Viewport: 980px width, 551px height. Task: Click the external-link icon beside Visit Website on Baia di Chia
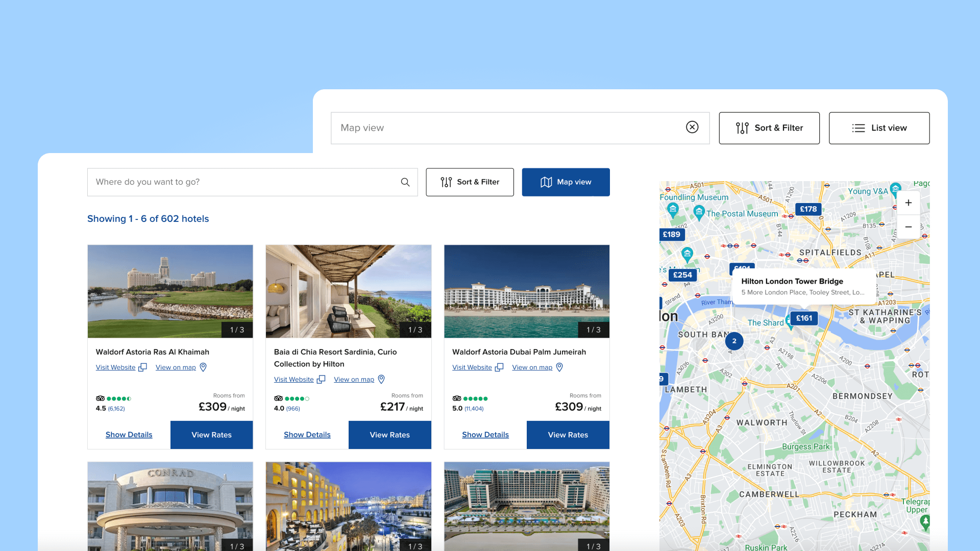point(321,379)
